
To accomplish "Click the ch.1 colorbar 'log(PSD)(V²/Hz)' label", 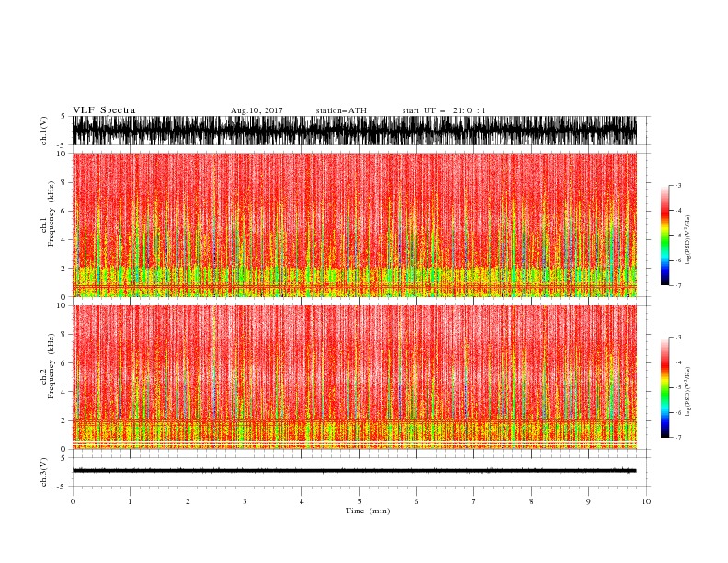I will 688,240.
